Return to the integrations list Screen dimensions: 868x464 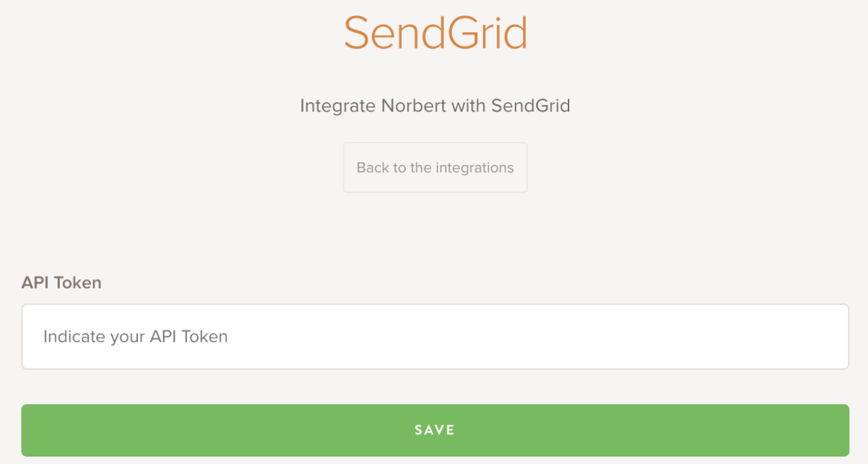coord(435,167)
